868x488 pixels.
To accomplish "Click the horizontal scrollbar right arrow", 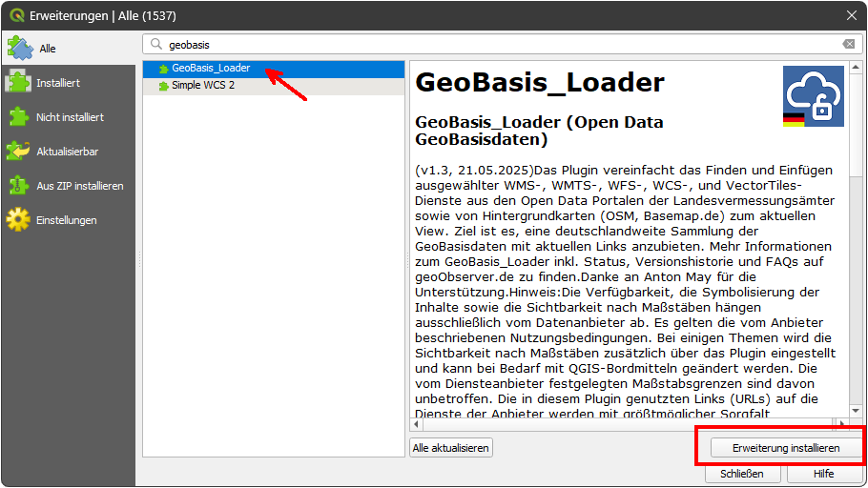I will pyautogui.click(x=842, y=424).
